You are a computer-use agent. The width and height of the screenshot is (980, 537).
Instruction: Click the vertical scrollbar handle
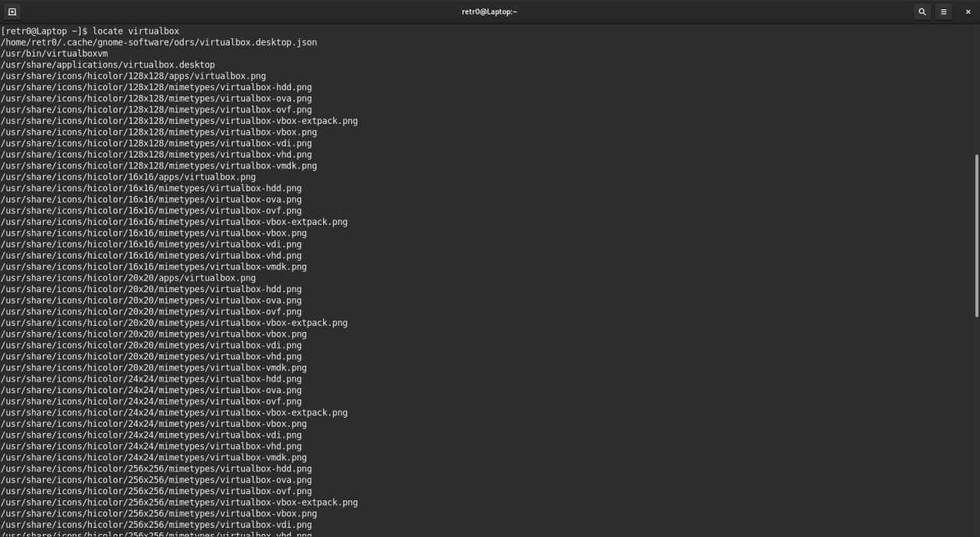(x=976, y=236)
